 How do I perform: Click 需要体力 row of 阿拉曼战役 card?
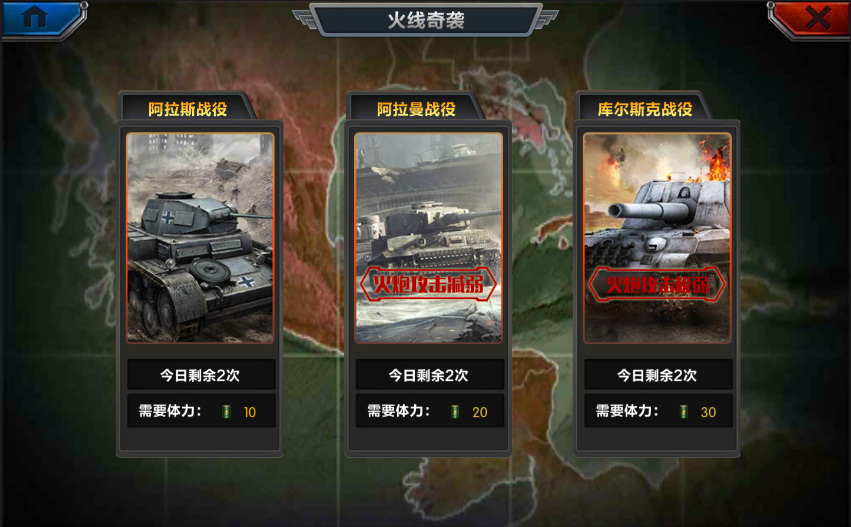click(x=430, y=411)
